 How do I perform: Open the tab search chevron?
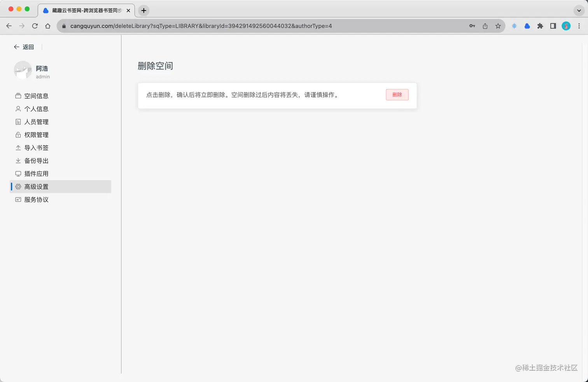click(579, 10)
